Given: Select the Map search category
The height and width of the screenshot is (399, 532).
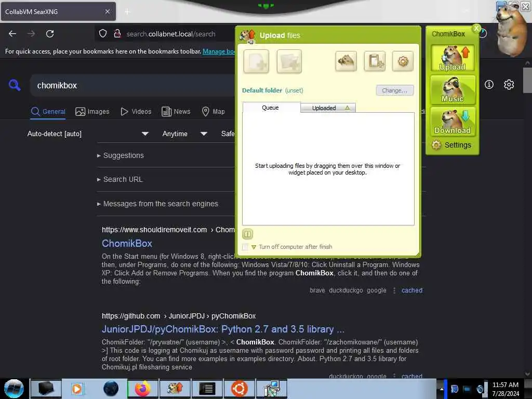Looking at the screenshot, I should tap(213, 112).
